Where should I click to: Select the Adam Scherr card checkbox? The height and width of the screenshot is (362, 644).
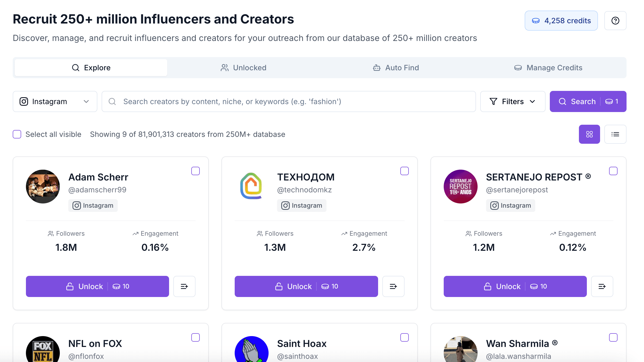[x=196, y=171]
